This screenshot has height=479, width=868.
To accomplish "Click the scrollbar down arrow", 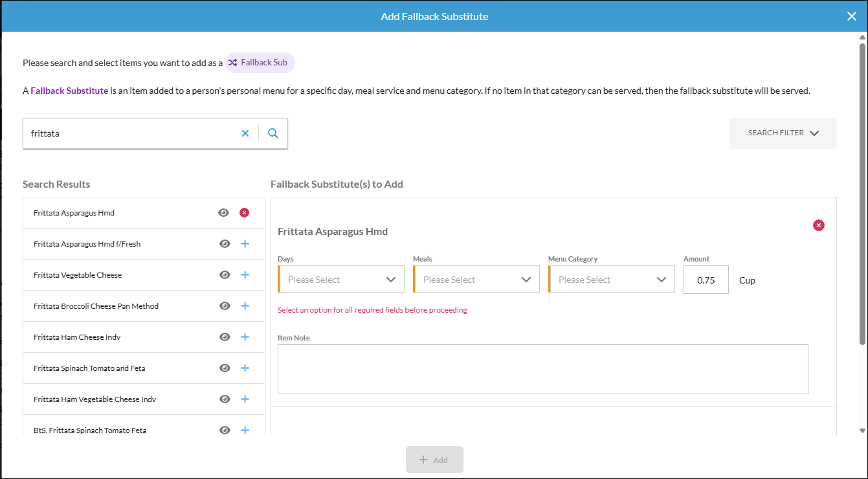I will 862,430.
